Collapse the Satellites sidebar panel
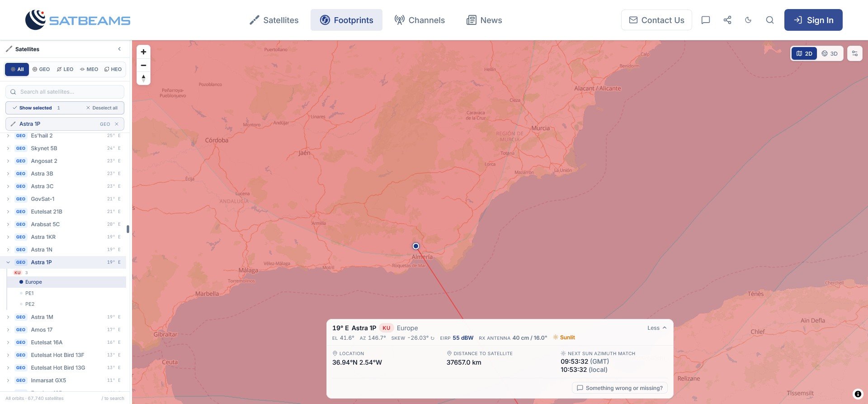 [119, 49]
